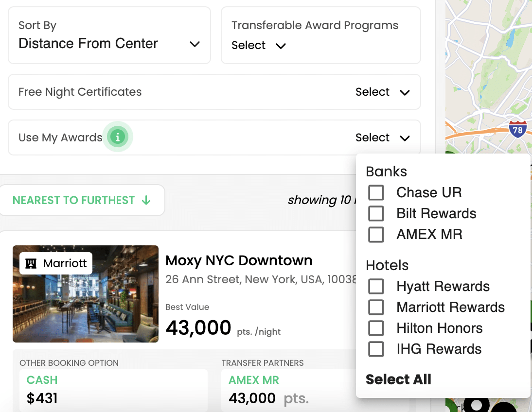Image resolution: width=532 pixels, height=412 pixels.
Task: Click the Moxy NYC Downtown hotel photo
Action: (86, 293)
